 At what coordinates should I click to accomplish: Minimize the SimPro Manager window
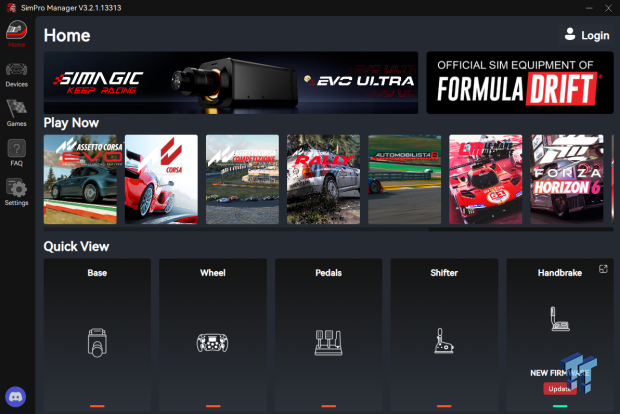(x=589, y=8)
